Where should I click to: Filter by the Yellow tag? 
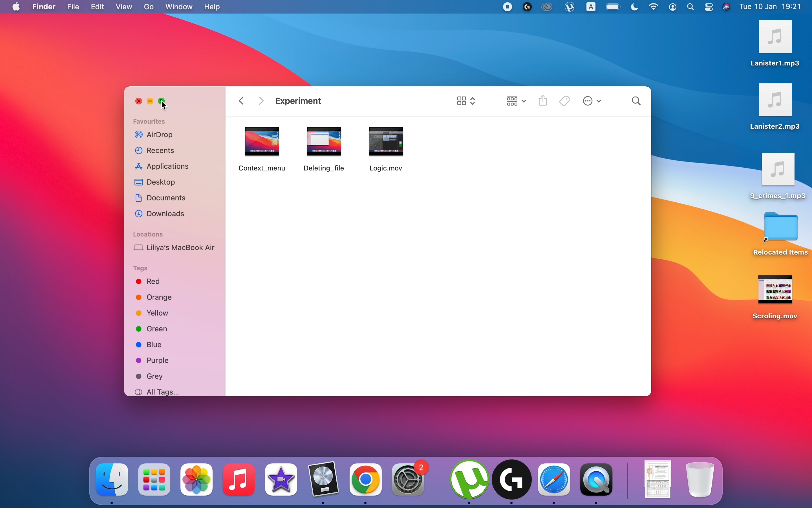click(152, 313)
